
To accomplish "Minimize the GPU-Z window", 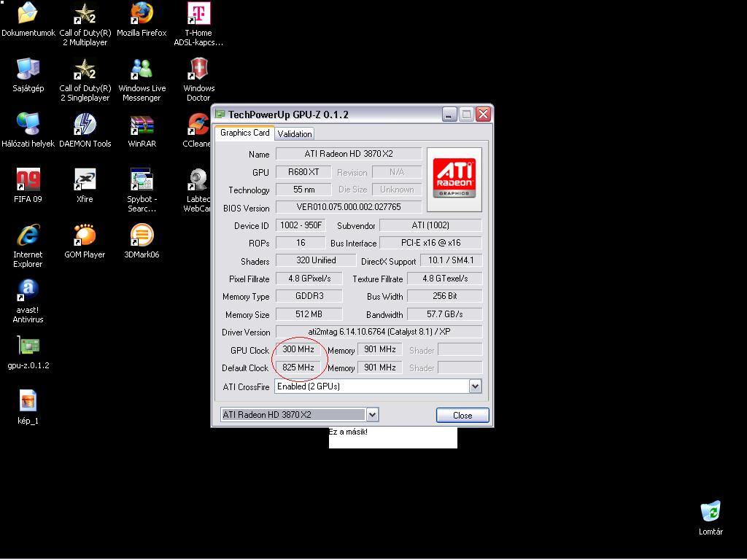I will point(449,114).
